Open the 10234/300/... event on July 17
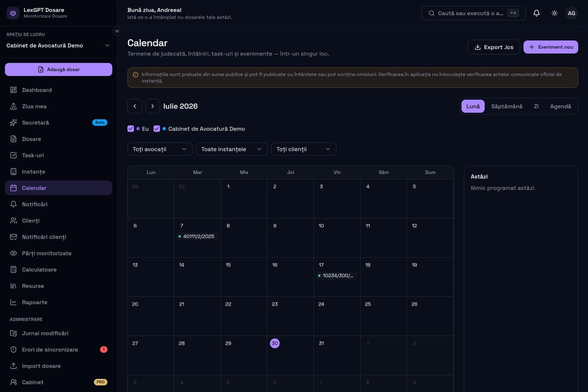 pos(337,276)
